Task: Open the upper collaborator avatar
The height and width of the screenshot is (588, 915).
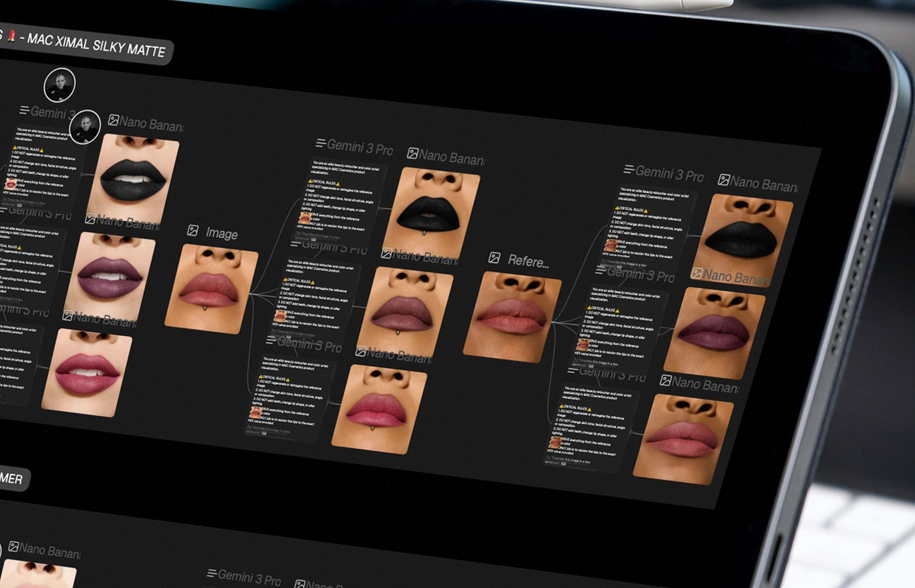Action: coord(59,85)
